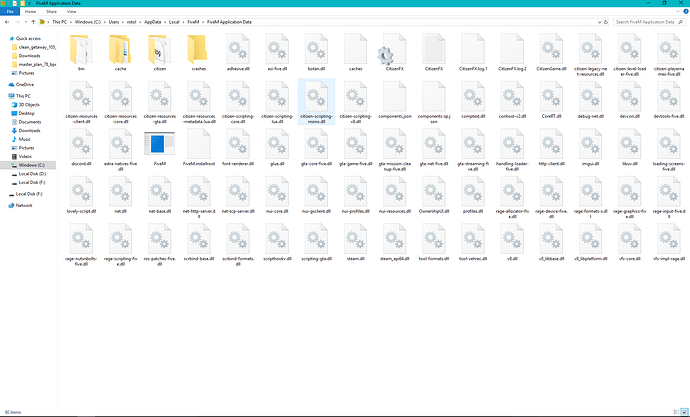Select the imgui.dll file

(x=591, y=148)
